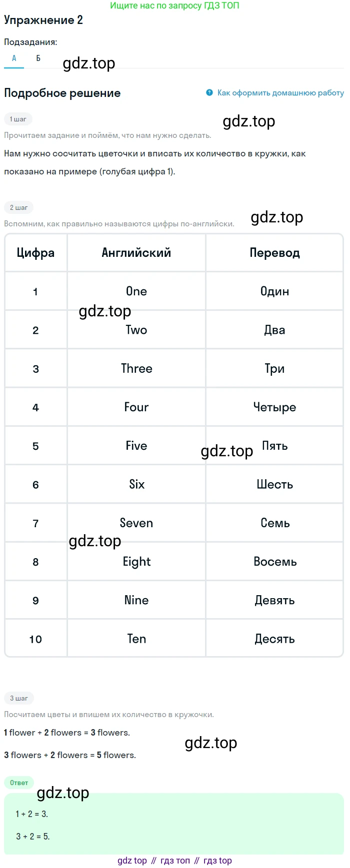Click the 'Подробное решение' heading
Image resolution: width=350 pixels, height=868 pixels.
[x=62, y=93]
